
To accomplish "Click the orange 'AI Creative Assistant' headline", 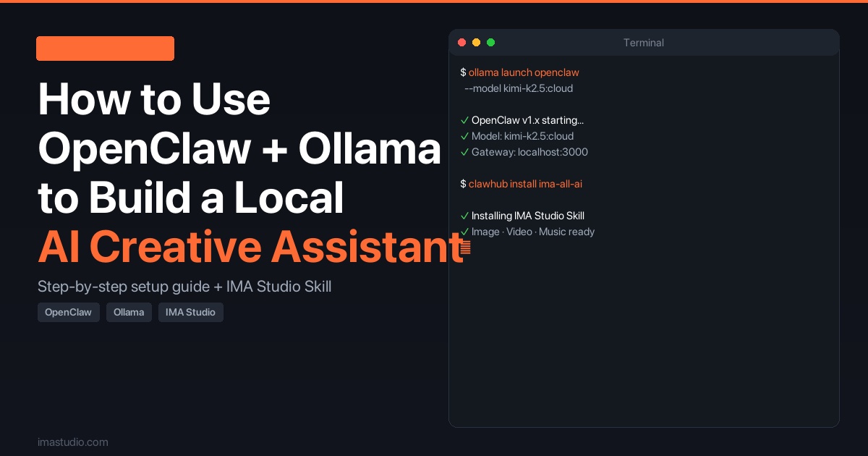I will click(x=250, y=246).
